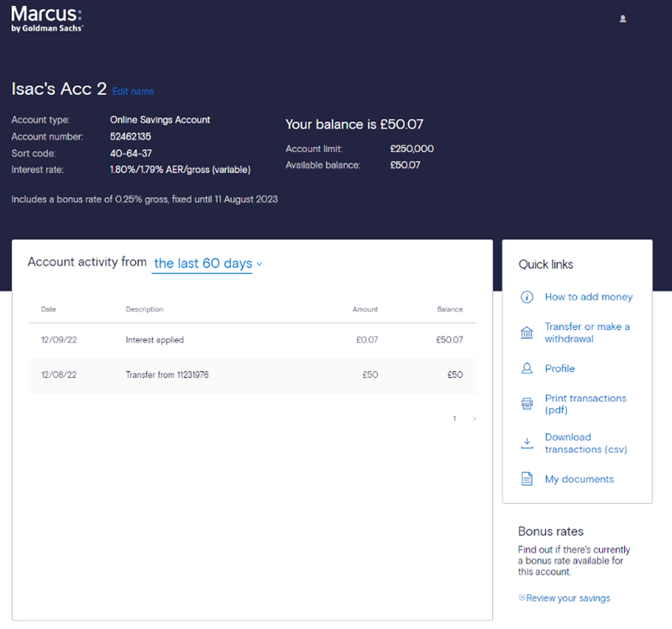Click the Balance column header
Screen dimensions: 672x629
[449, 310]
